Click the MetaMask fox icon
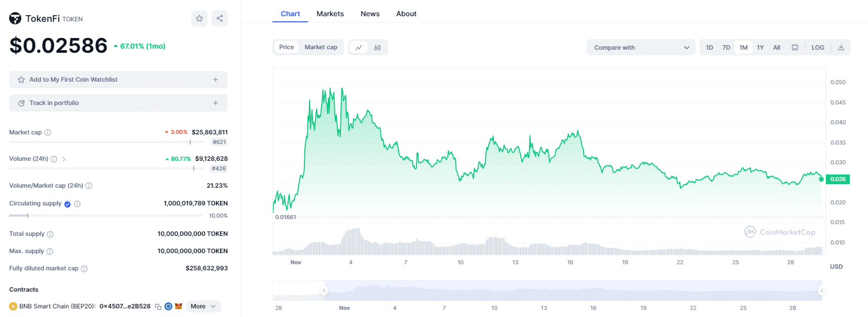 click(179, 306)
